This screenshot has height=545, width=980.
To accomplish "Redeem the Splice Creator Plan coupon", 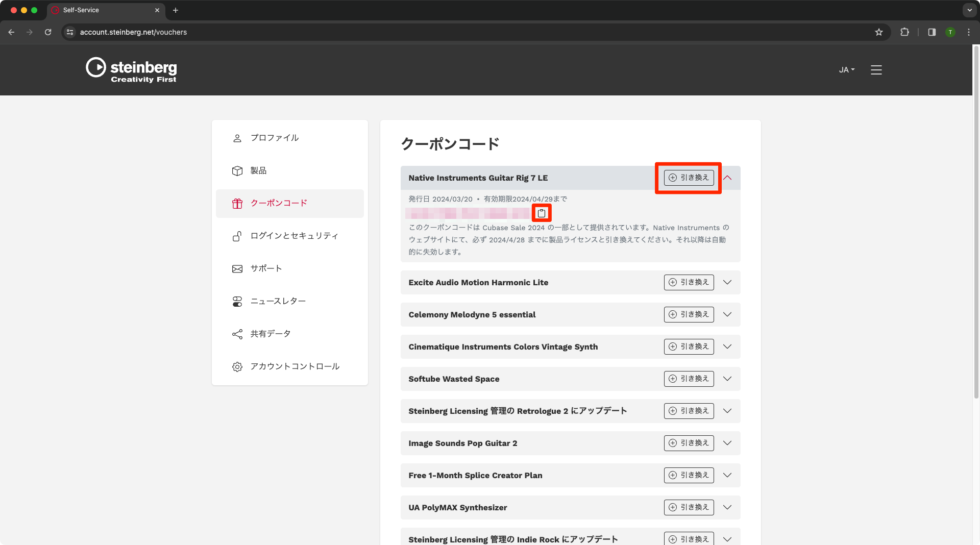I will pos(689,475).
